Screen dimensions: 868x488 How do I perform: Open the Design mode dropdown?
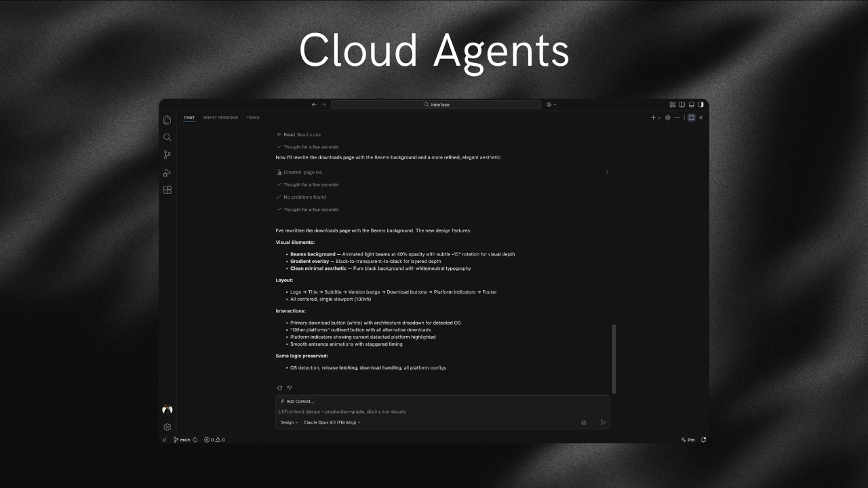click(x=288, y=422)
